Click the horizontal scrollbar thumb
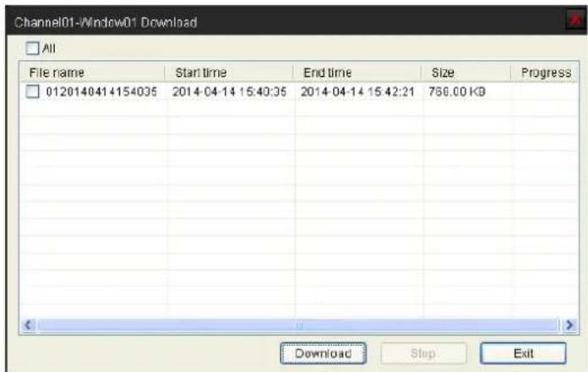Image resolution: width=588 pixels, height=372 pixels. click(298, 325)
